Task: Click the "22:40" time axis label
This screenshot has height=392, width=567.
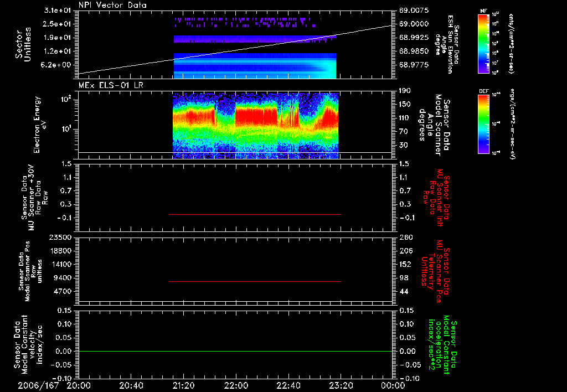Action: [x=288, y=385]
